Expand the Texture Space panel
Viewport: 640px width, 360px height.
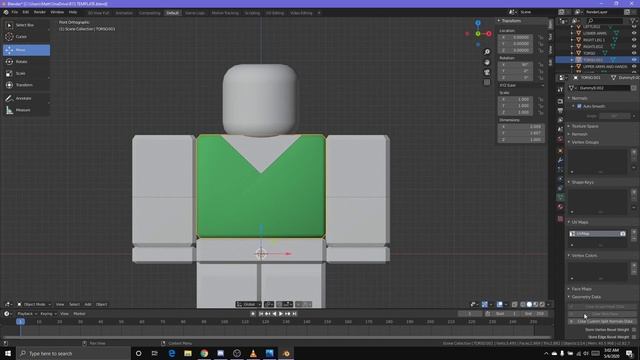tap(584, 126)
